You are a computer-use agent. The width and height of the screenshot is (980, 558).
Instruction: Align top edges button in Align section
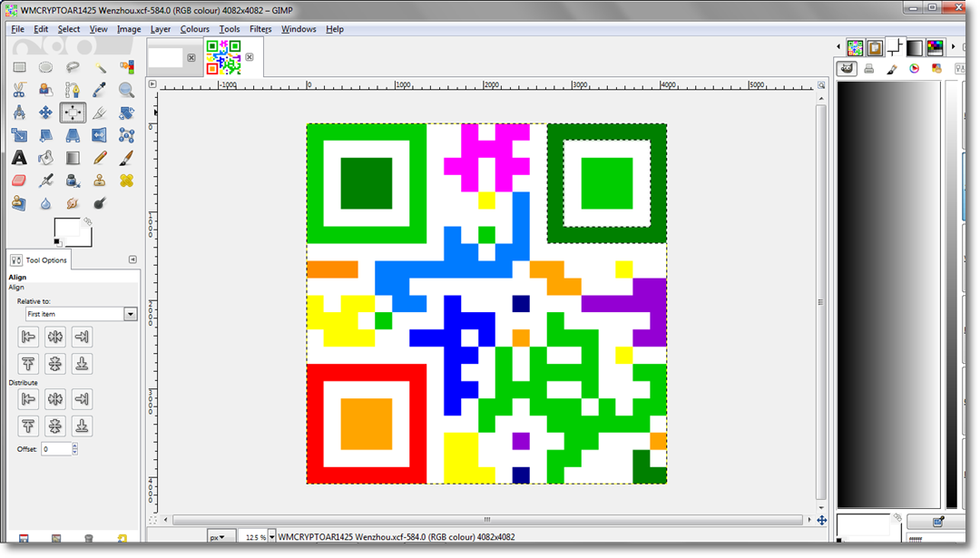click(28, 364)
